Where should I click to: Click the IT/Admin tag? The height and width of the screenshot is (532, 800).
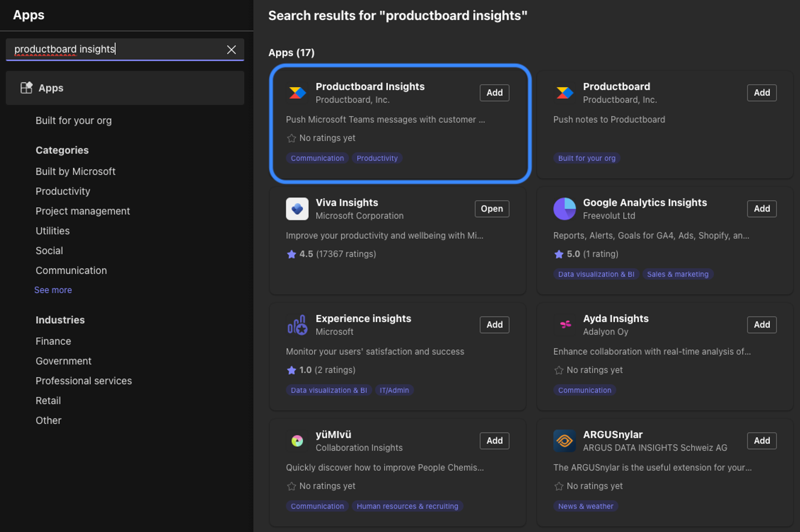(x=394, y=390)
